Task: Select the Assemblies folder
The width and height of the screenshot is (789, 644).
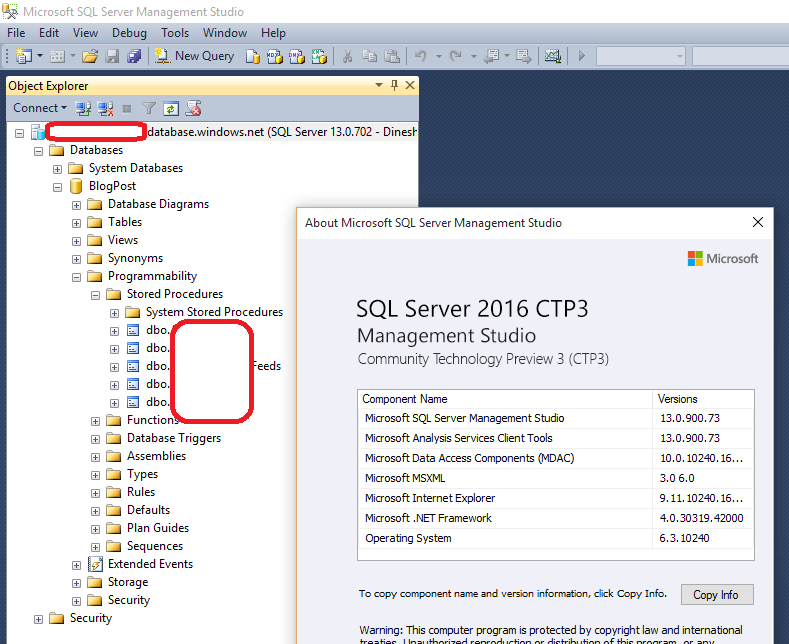Action: pos(156,456)
